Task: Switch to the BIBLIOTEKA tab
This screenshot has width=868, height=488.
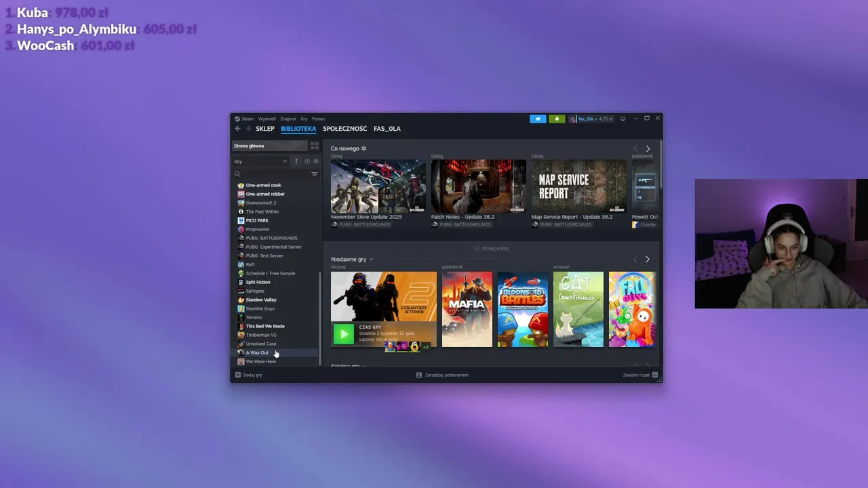Action: point(298,129)
